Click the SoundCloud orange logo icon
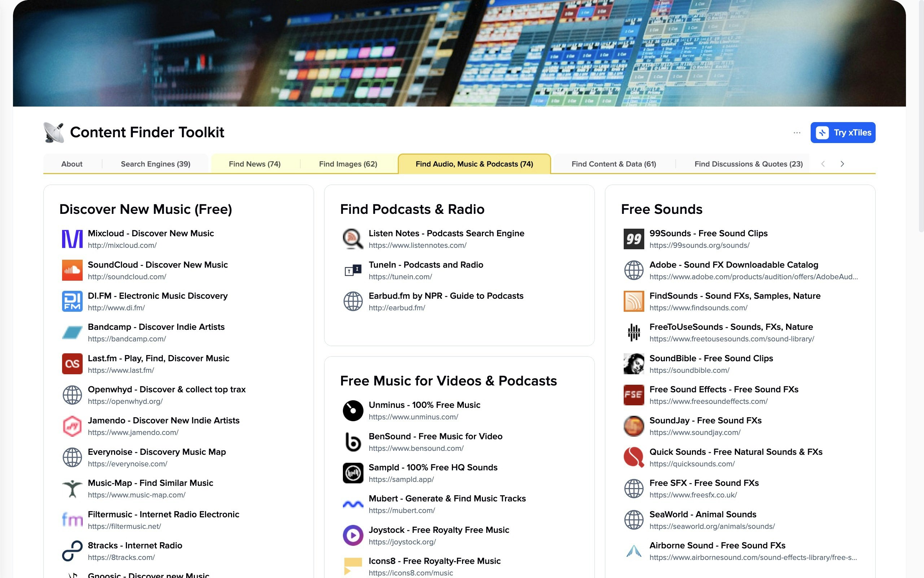The width and height of the screenshot is (924, 578). click(x=72, y=270)
